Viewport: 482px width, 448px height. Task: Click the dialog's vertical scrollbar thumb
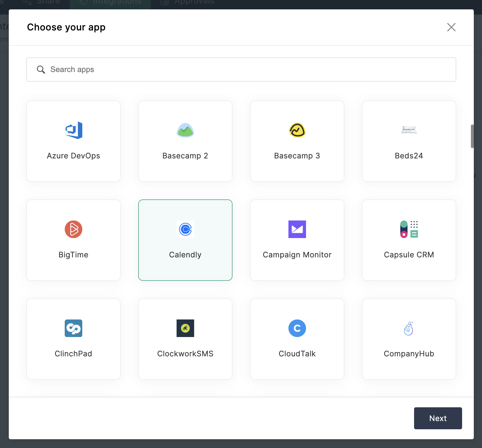coord(472,136)
